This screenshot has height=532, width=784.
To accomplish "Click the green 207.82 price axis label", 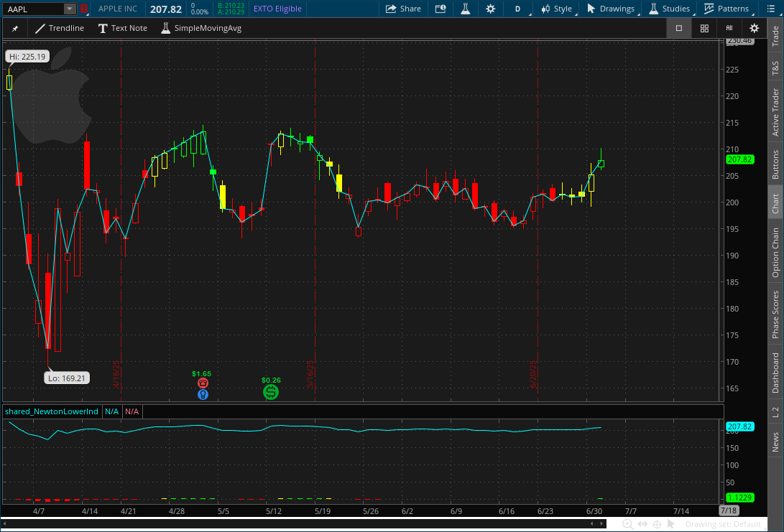I will (740, 159).
